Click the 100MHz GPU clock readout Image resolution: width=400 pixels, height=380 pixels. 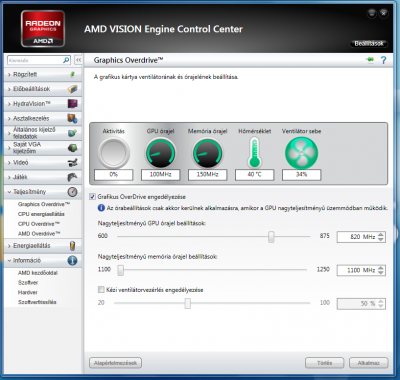click(x=161, y=175)
